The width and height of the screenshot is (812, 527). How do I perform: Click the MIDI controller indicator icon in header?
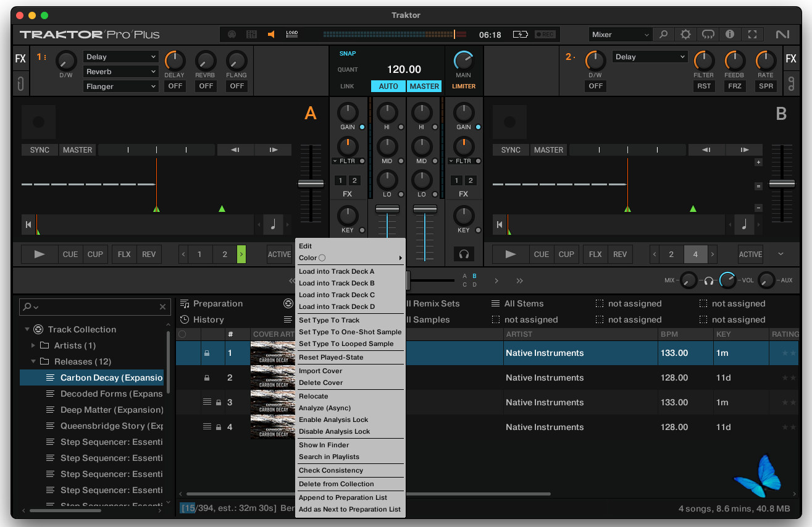(232, 35)
